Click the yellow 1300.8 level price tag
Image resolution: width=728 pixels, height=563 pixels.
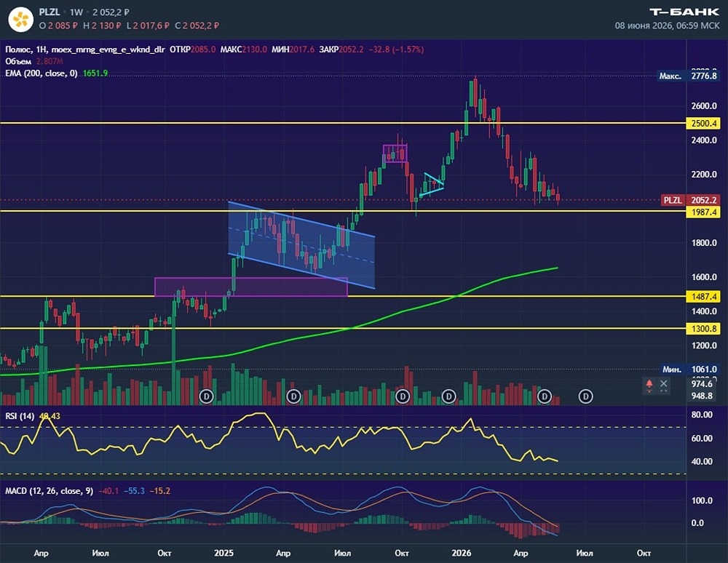pos(703,329)
